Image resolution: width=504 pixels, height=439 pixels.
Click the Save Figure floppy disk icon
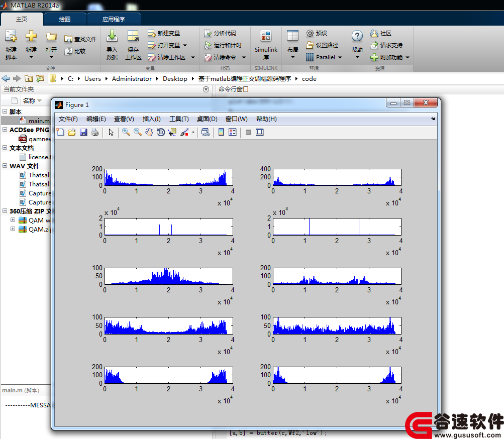pyautogui.click(x=83, y=133)
